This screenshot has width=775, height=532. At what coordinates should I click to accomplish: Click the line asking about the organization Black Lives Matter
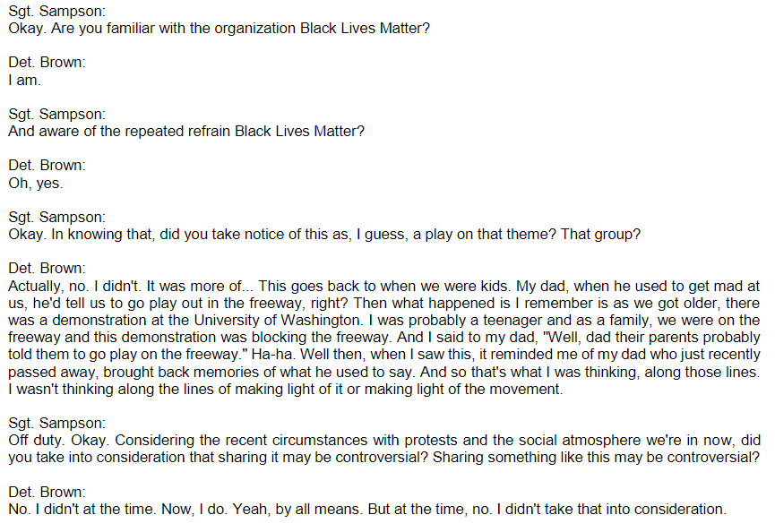[x=219, y=29]
